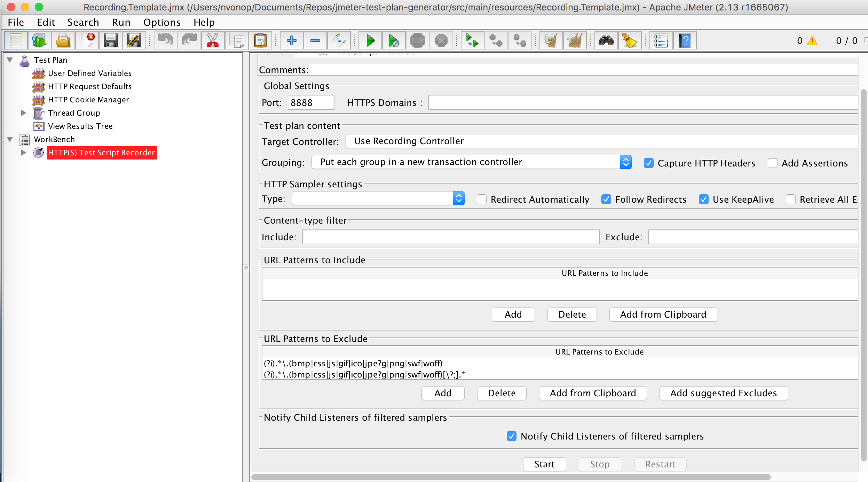868x482 pixels.
Task: Toggle Use KeepAlive checkbox
Action: pyautogui.click(x=704, y=199)
